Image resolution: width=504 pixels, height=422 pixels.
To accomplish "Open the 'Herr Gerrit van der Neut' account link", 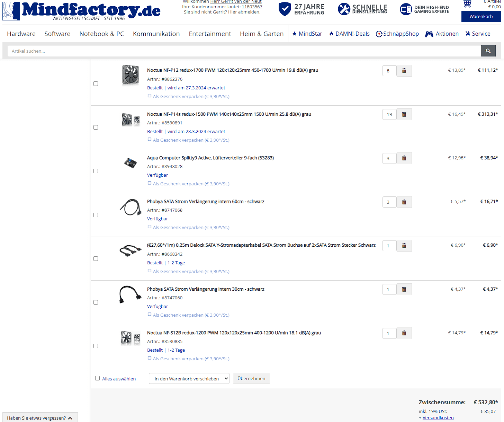I will (x=236, y=2).
